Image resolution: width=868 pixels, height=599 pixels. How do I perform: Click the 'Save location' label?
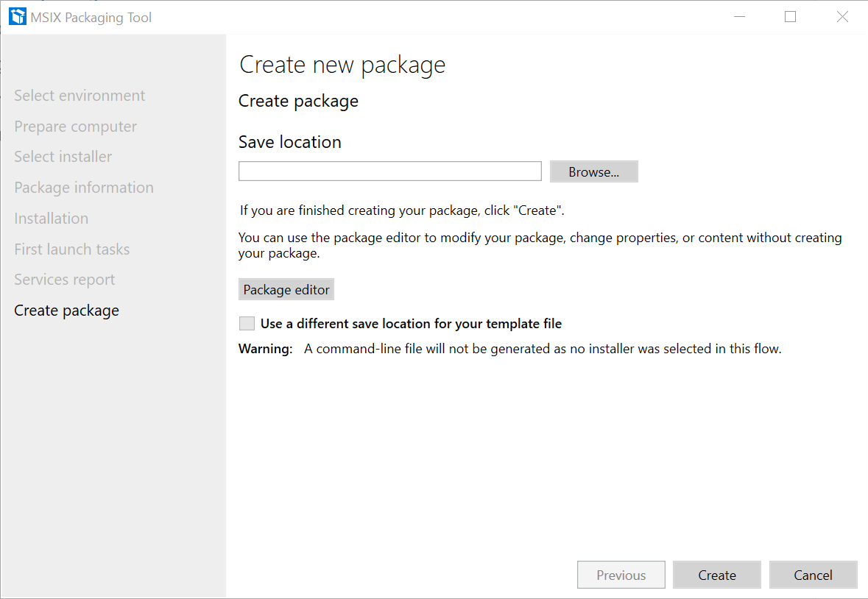tap(289, 142)
